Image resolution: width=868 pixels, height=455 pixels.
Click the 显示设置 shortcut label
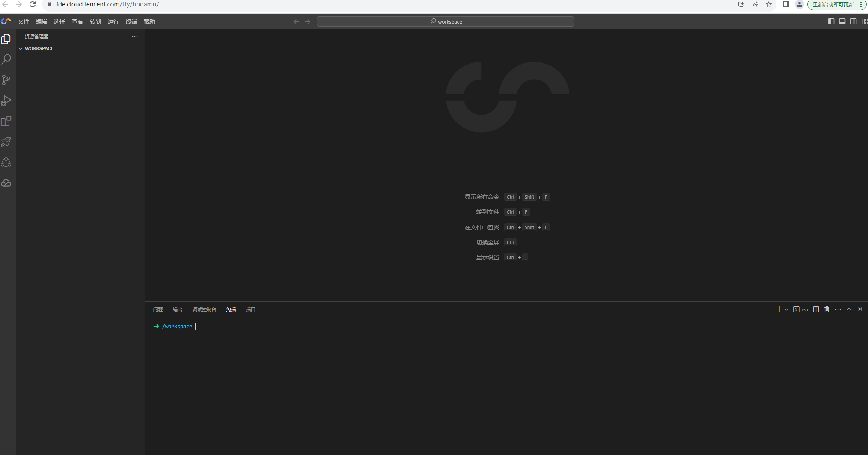(488, 257)
